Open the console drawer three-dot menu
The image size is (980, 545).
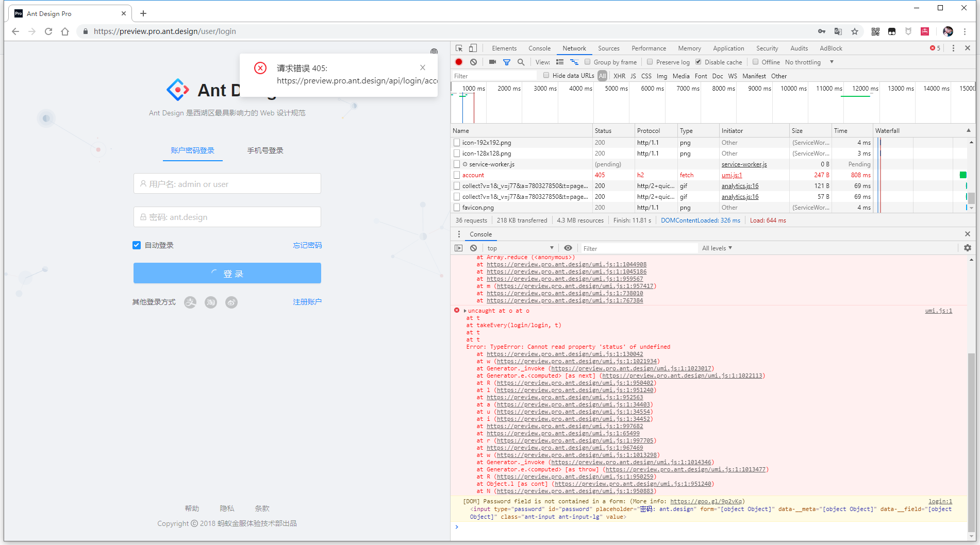(459, 234)
